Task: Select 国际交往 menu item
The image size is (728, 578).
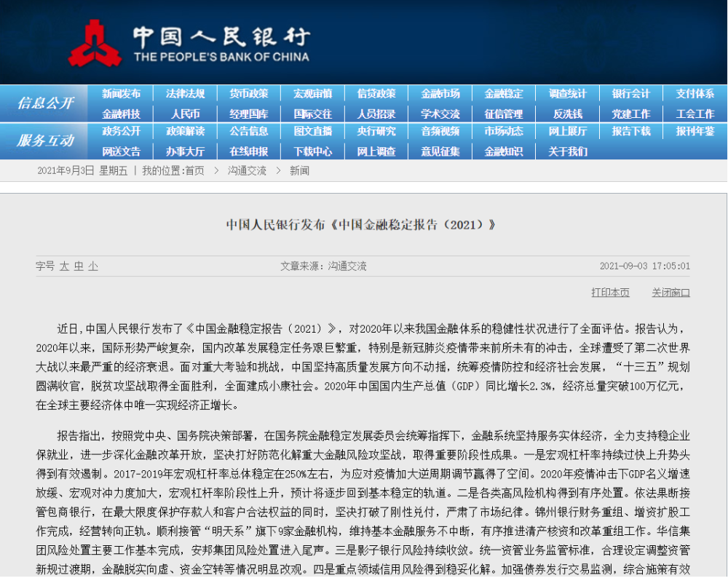Action: click(313, 114)
